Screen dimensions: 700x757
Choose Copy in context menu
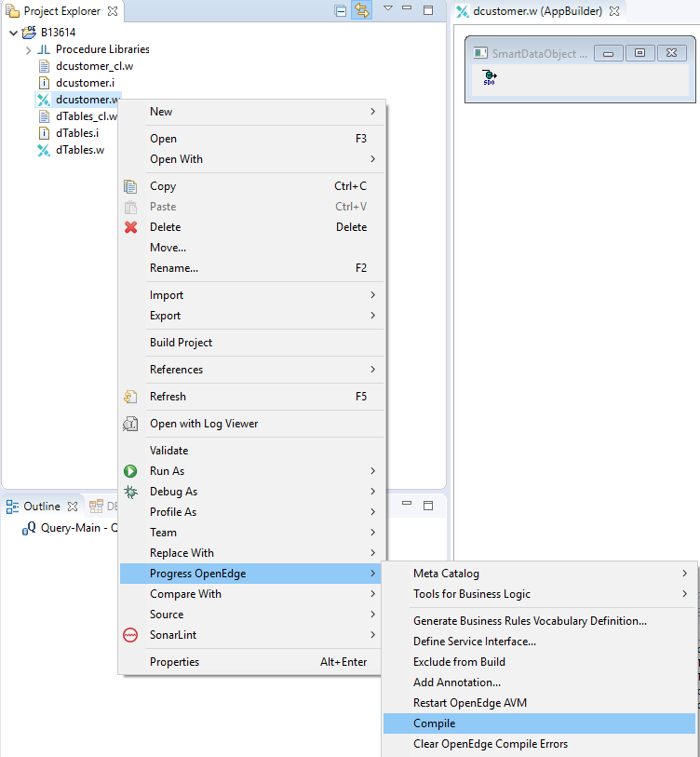pos(252,186)
